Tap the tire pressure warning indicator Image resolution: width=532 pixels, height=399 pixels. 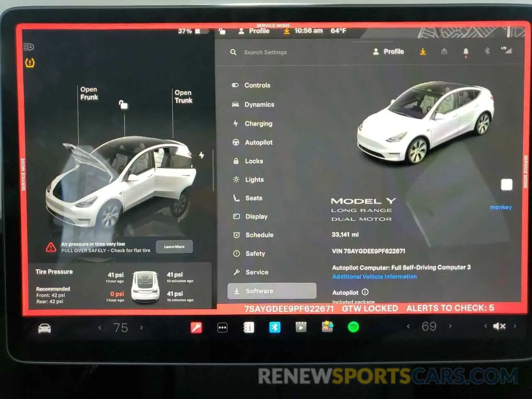tap(30, 63)
